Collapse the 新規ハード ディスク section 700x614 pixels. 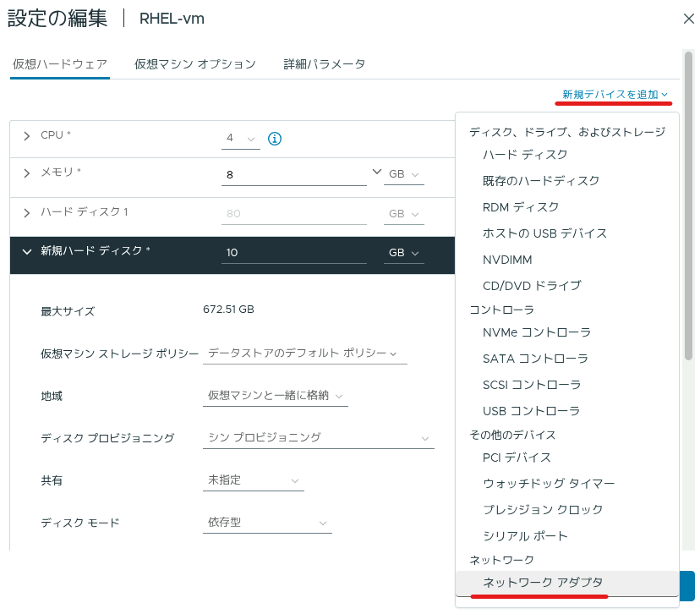(x=27, y=252)
